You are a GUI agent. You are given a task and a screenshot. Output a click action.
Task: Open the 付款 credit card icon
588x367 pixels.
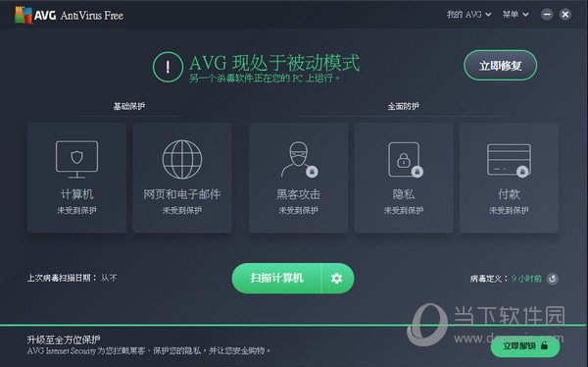[509, 160]
